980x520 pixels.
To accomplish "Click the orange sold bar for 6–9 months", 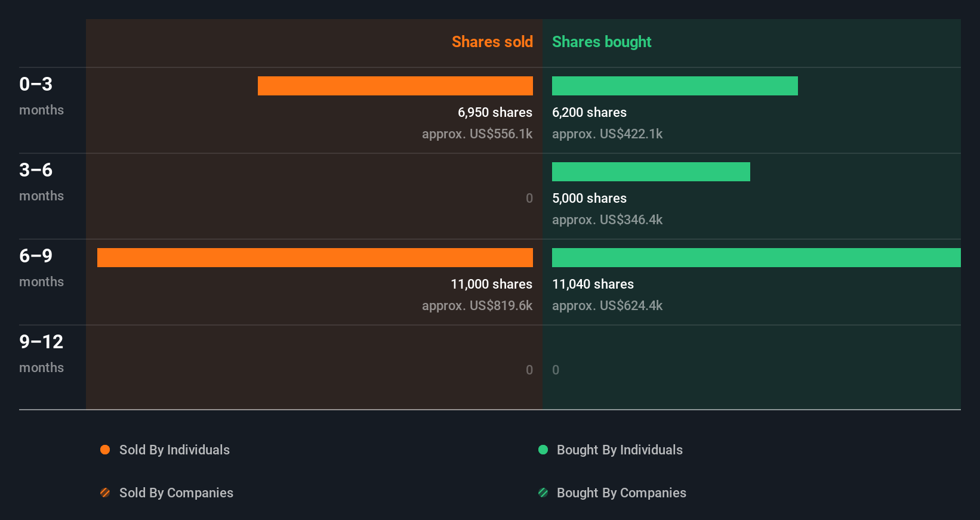I will tap(315, 258).
